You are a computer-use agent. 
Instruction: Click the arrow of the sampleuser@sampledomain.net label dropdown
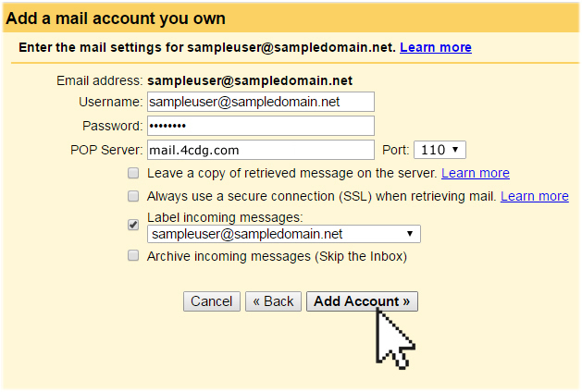pyautogui.click(x=410, y=234)
